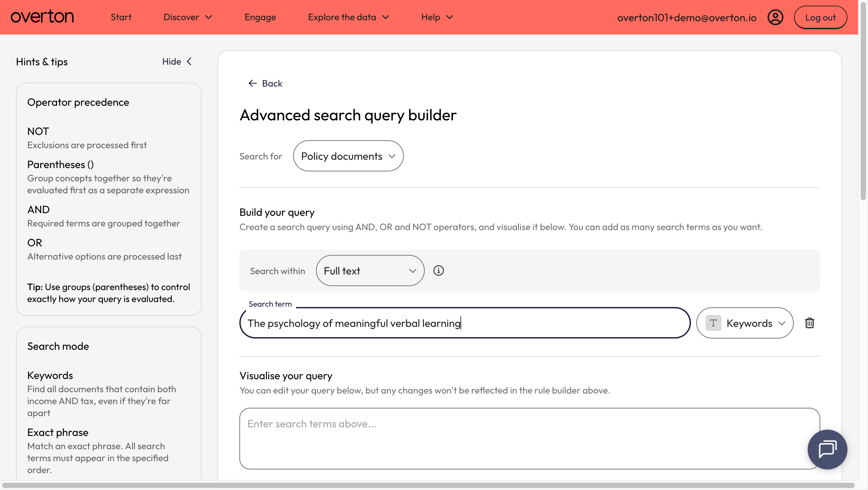868x490 pixels.
Task: Click the Visualise your query heading
Action: [x=286, y=376]
